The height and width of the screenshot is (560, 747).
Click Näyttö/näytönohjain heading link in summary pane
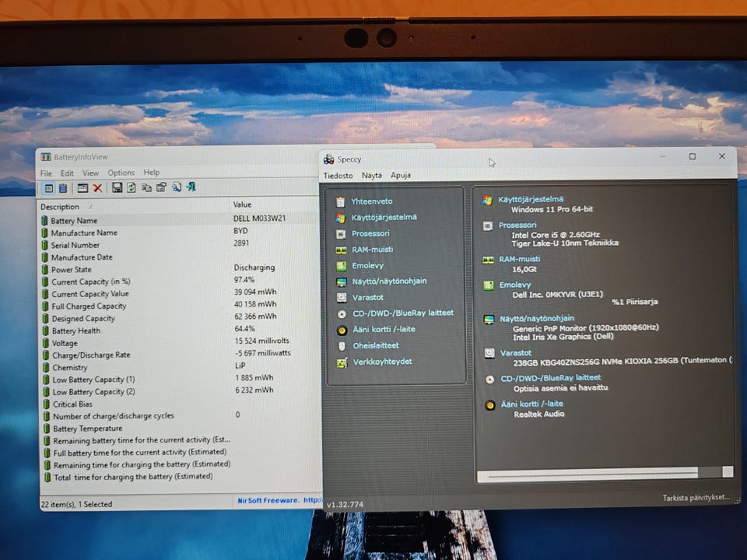coord(537,319)
